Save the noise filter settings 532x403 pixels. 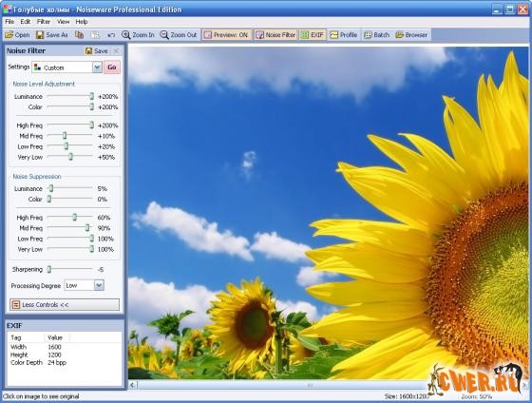pyautogui.click(x=97, y=51)
